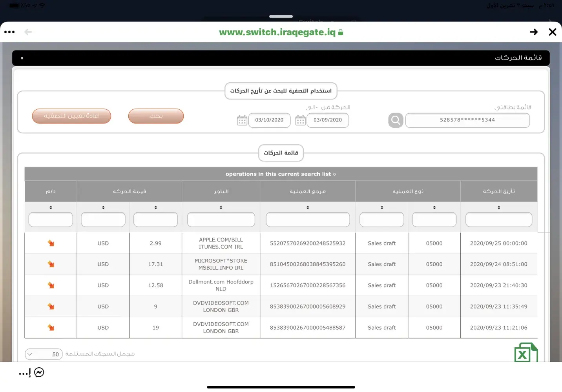Click the Messenger icon at bottom left
This screenshot has height=392, width=562.
pyautogui.click(x=39, y=372)
